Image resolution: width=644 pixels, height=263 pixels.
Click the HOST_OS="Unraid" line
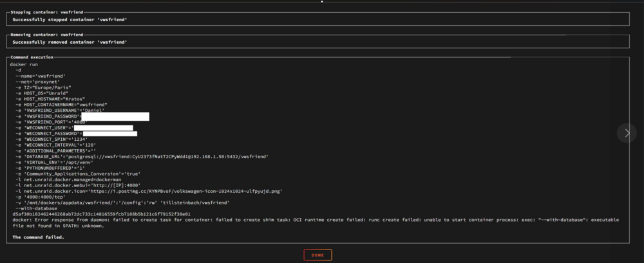(x=42, y=93)
